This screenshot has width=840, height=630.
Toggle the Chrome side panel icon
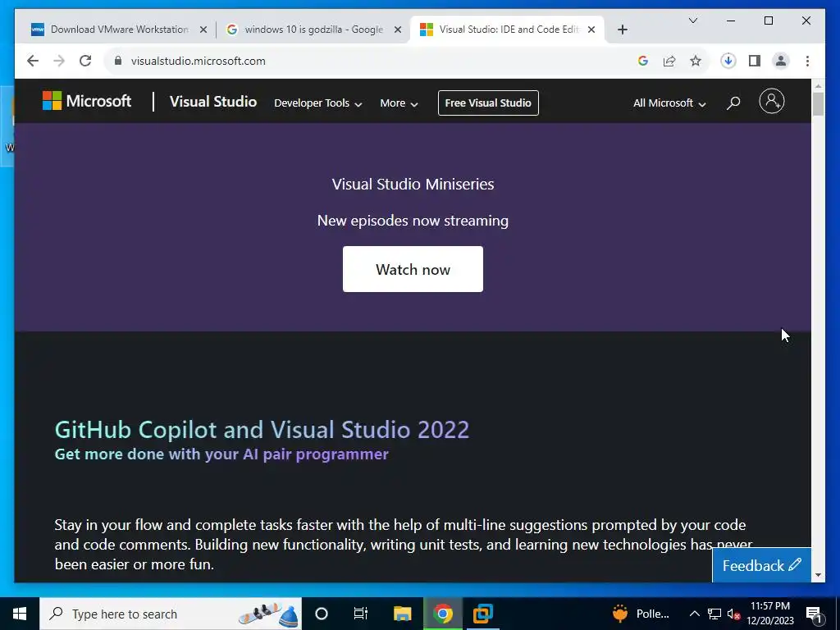coord(755,61)
